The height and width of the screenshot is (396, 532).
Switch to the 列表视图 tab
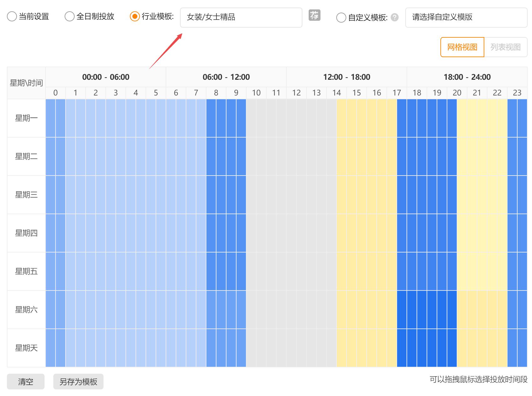click(x=506, y=47)
